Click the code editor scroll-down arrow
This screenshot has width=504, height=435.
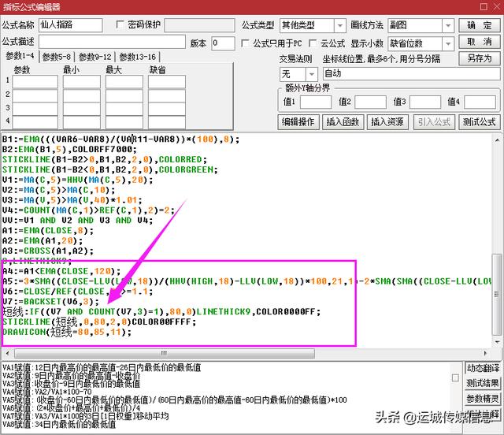(497, 341)
